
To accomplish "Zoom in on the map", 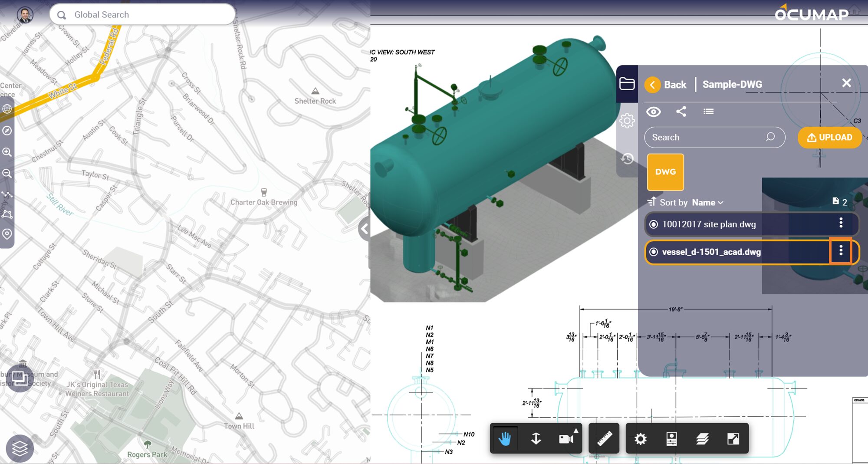I will point(7,152).
